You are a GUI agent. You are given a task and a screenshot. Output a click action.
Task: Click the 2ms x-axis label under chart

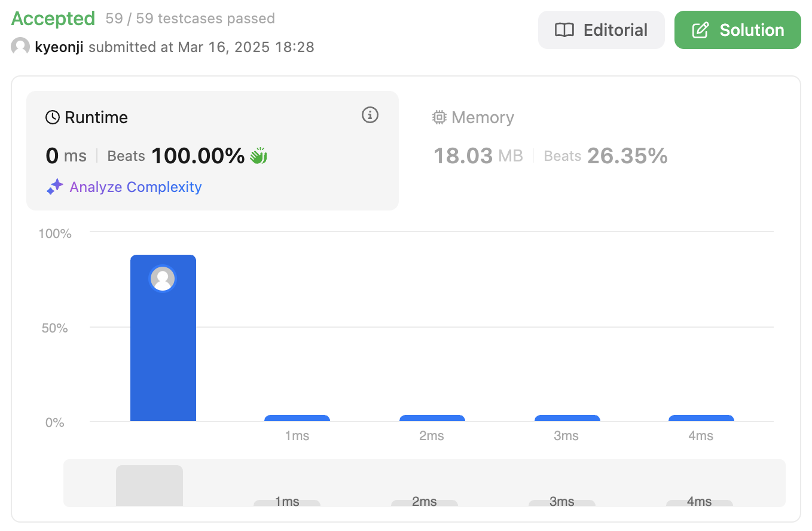(x=432, y=436)
